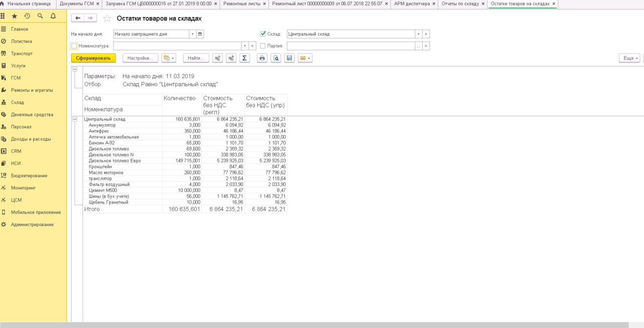Click the sum (Sigma) toolbar icon
Viewport: 644px width, 328px height.
point(245,58)
